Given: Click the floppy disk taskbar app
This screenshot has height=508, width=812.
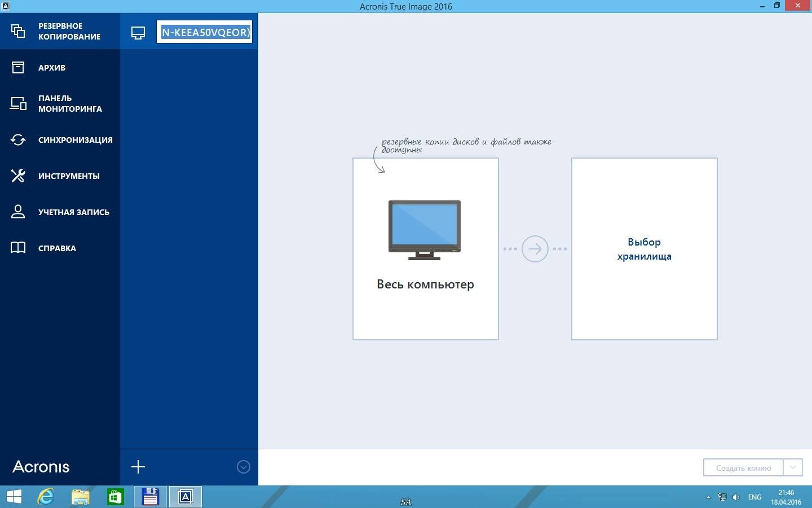Looking at the screenshot, I should pos(151,497).
